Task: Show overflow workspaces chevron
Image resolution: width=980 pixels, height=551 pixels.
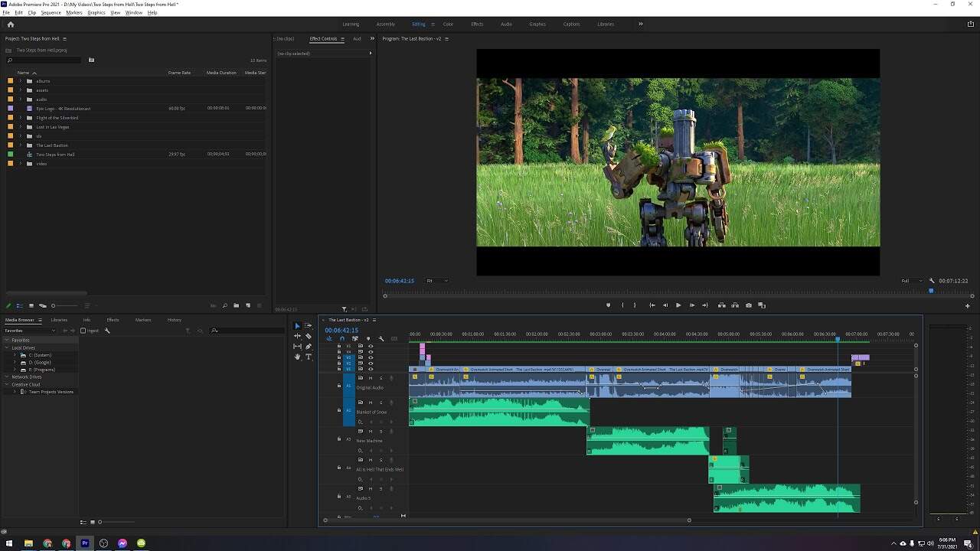Action: 641,24
